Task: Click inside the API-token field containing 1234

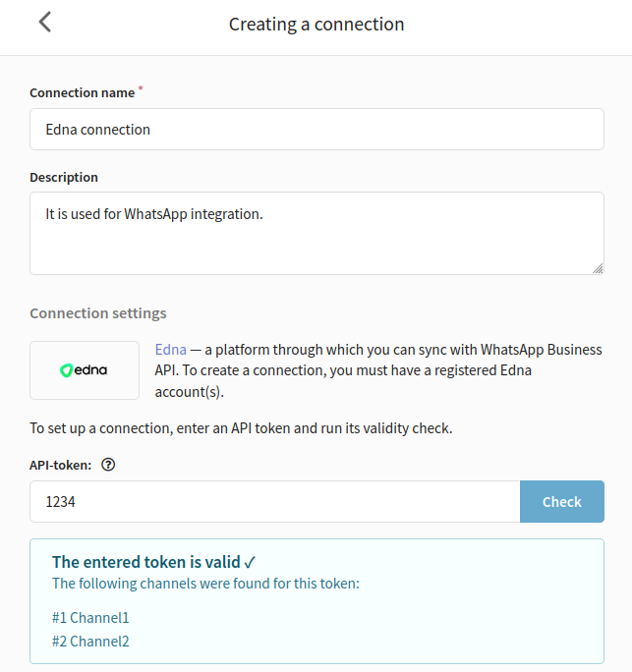Action: (x=275, y=501)
